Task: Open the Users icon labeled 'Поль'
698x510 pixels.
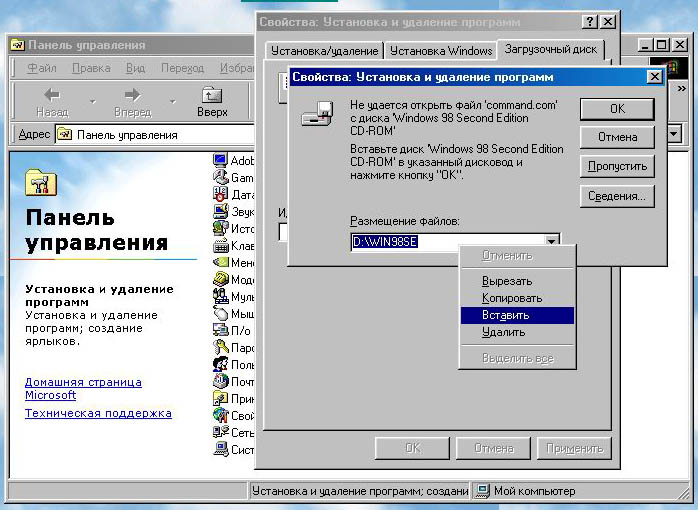Action: click(220, 364)
